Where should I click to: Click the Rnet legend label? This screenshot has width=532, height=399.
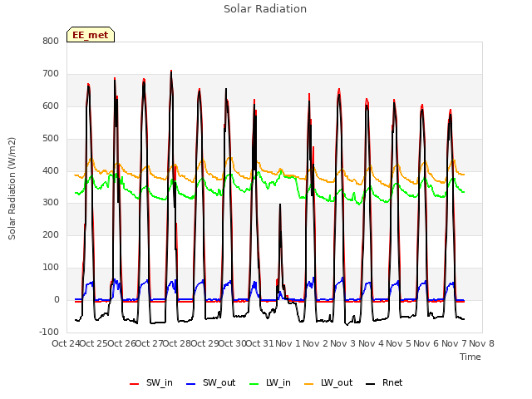[392, 382]
